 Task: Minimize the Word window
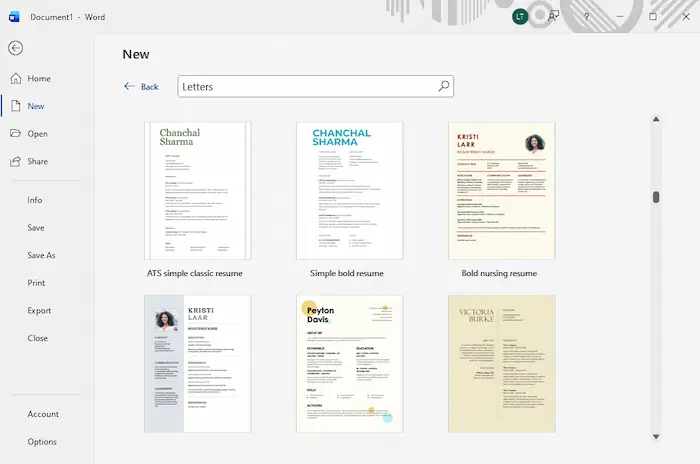coord(620,17)
